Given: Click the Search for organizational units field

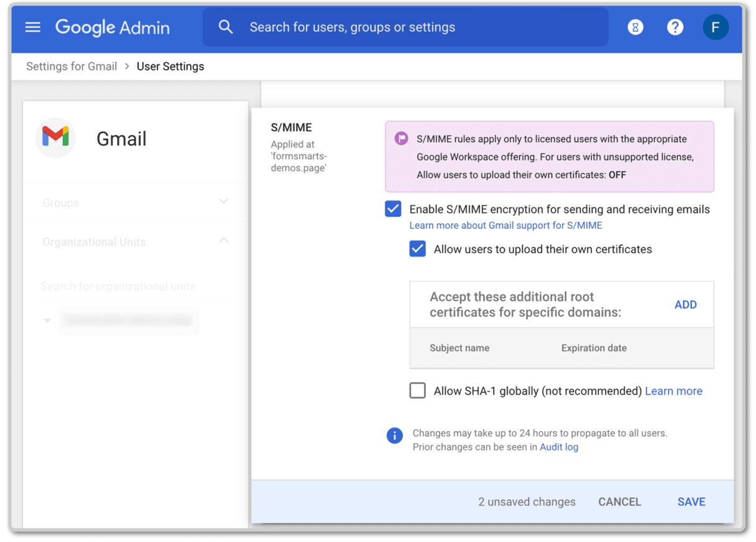Looking at the screenshot, I should [x=134, y=286].
